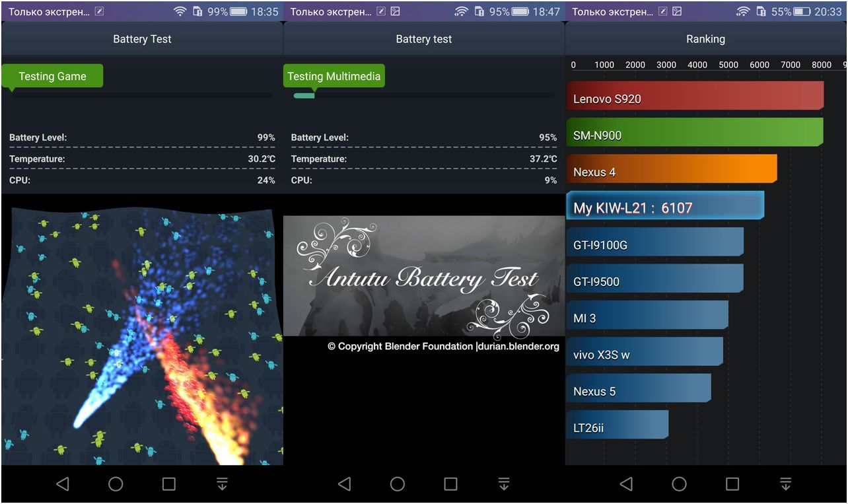Tap the Antutu Battery Test video banner
Viewport: 848px width, 504px height.
[x=423, y=276]
